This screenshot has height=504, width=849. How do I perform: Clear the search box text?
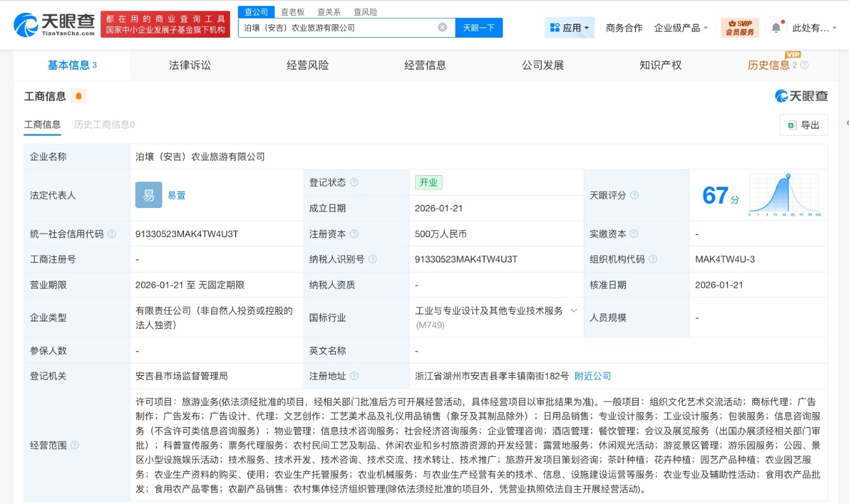click(x=442, y=27)
